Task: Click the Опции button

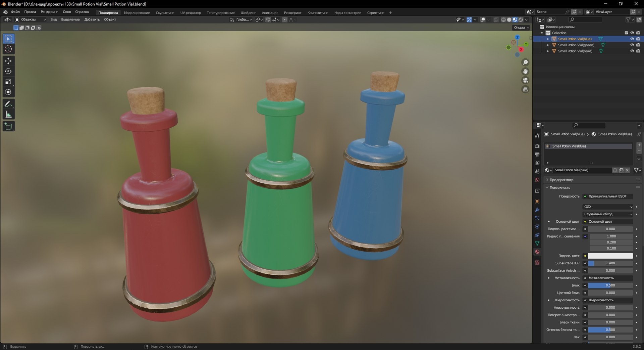Action: 521,28
